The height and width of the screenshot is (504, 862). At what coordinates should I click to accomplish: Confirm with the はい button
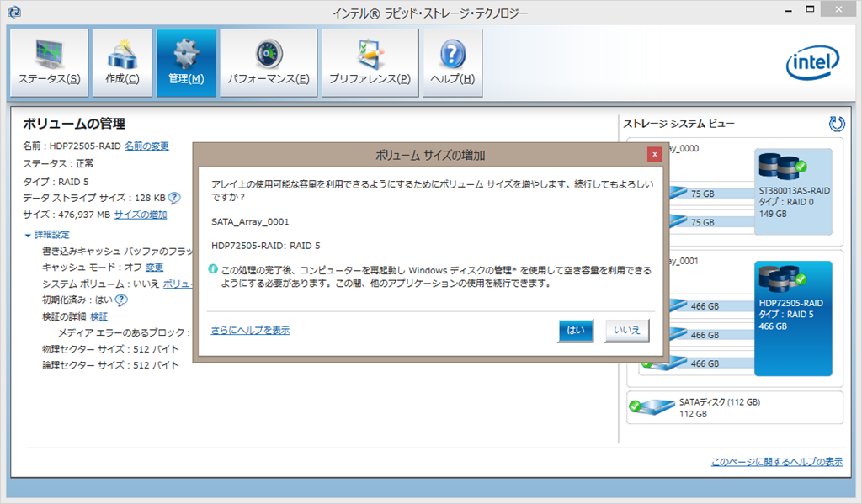click(576, 331)
